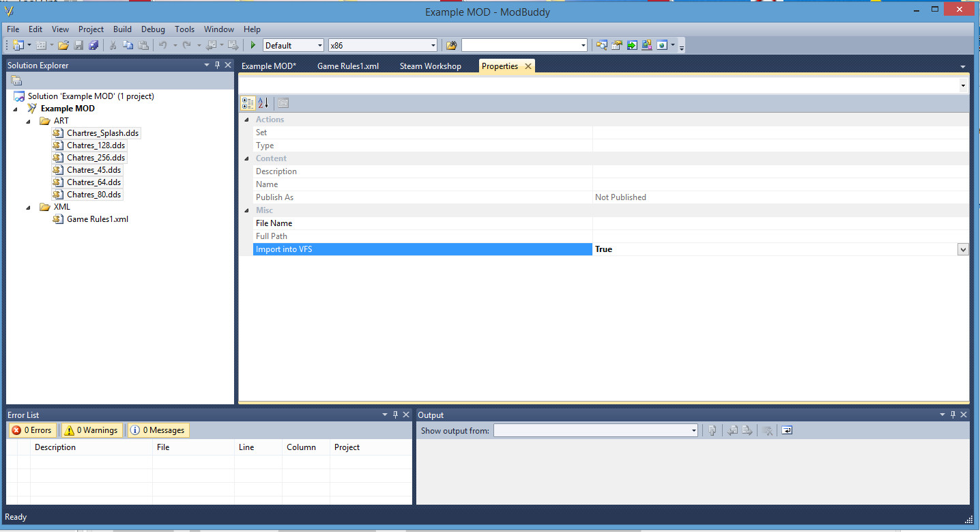Collapse the Example MOD project node
Viewport: 980px width, 532px height.
pos(15,109)
